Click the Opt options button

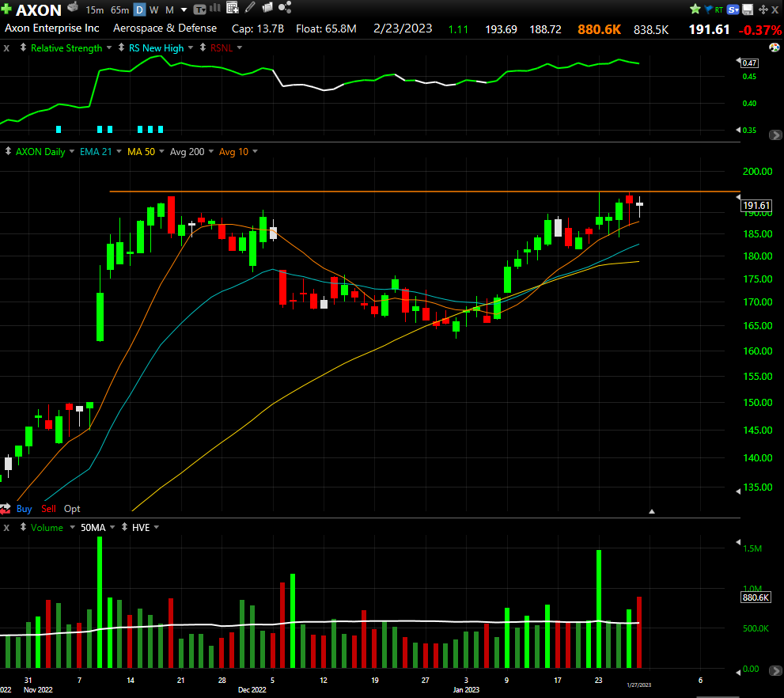click(72, 509)
